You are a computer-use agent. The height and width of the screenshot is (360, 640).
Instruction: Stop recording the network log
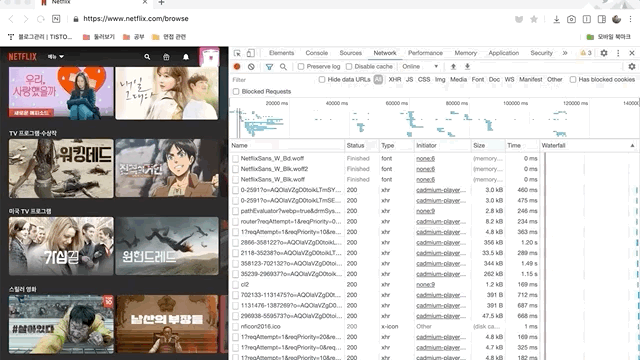click(x=237, y=67)
